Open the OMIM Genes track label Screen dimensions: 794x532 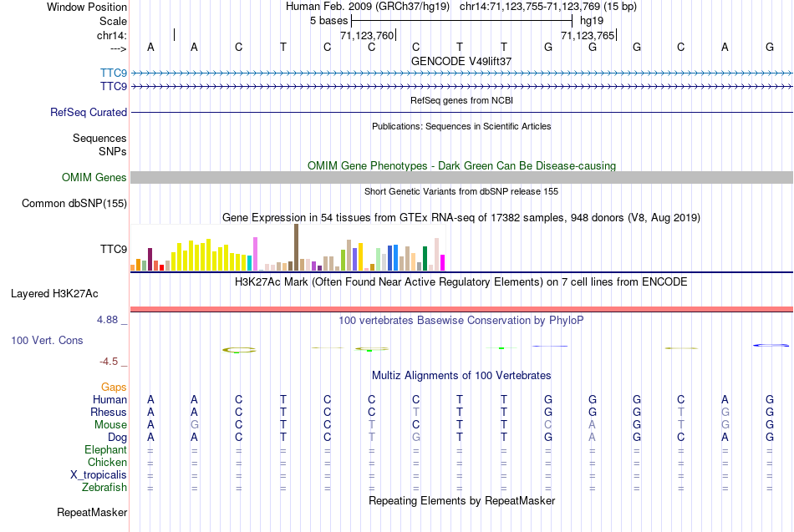(x=94, y=177)
